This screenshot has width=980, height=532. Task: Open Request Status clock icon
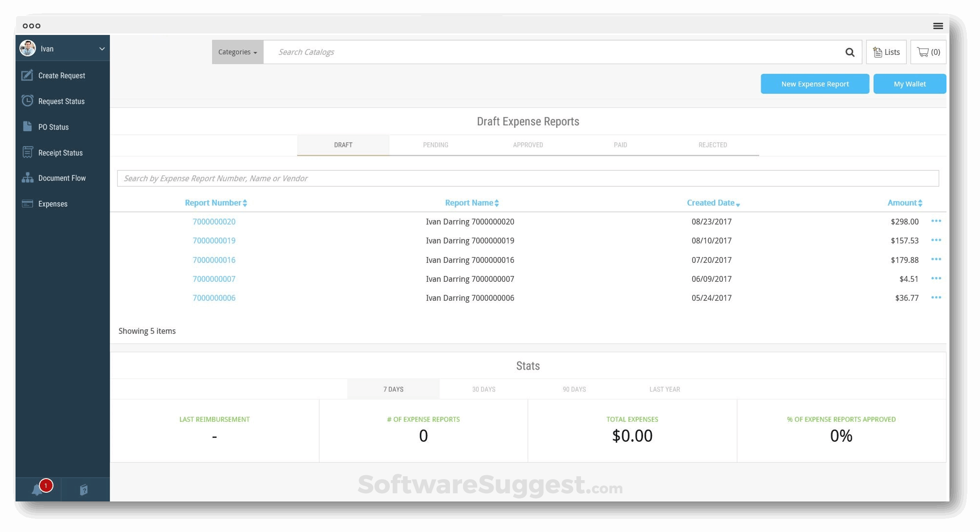pos(27,101)
